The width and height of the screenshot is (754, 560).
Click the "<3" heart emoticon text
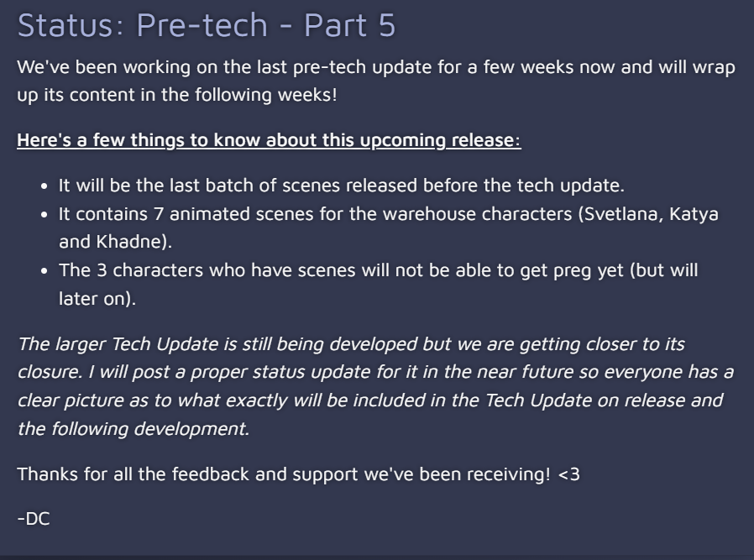point(569,475)
